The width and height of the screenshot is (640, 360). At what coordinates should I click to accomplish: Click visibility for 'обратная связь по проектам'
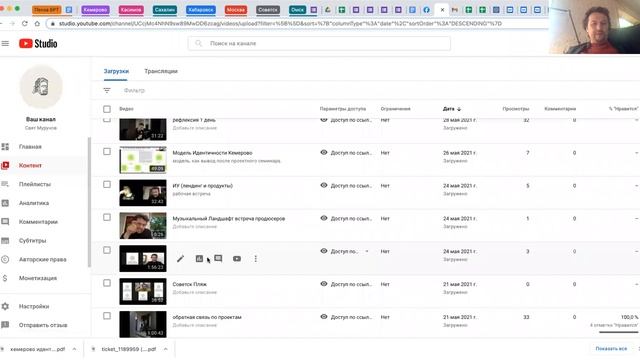tap(346, 317)
